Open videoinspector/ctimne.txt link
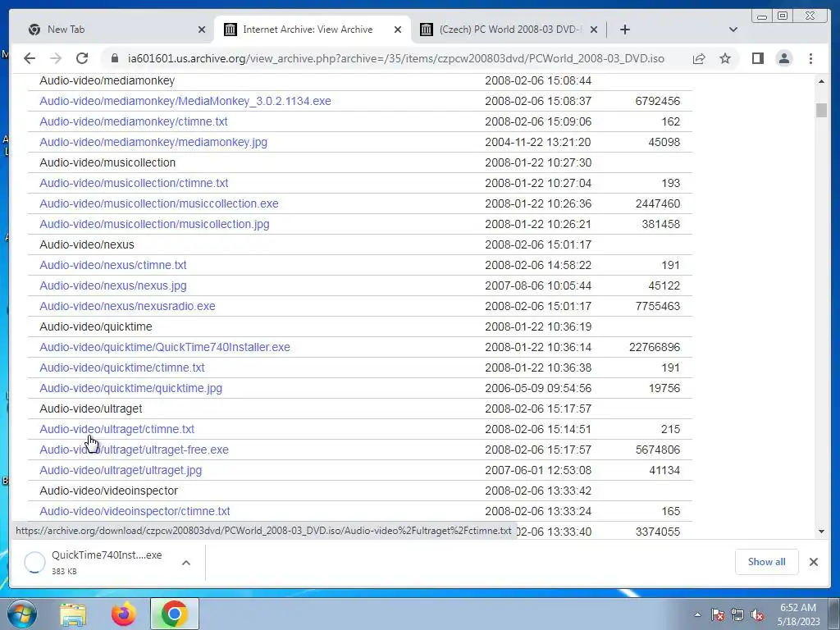Image resolution: width=840 pixels, height=630 pixels. (x=135, y=511)
